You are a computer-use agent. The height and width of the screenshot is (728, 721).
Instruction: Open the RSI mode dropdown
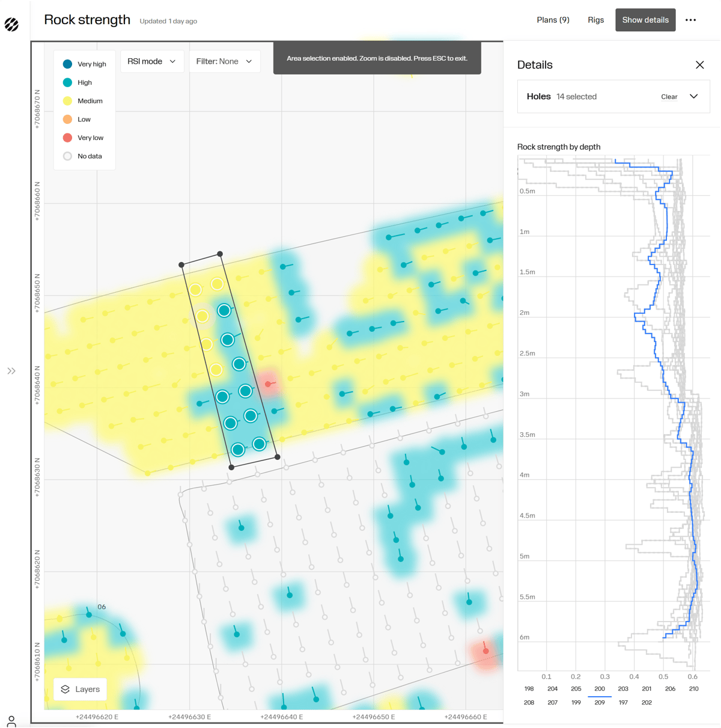[151, 61]
